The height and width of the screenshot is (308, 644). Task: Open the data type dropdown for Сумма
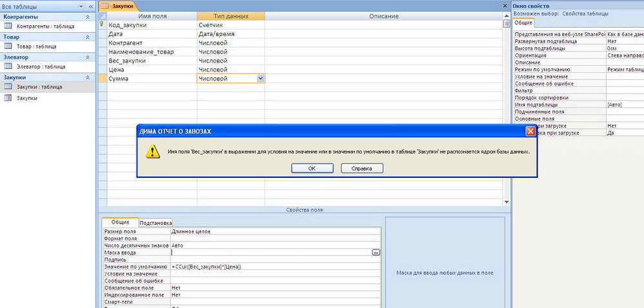pos(260,79)
